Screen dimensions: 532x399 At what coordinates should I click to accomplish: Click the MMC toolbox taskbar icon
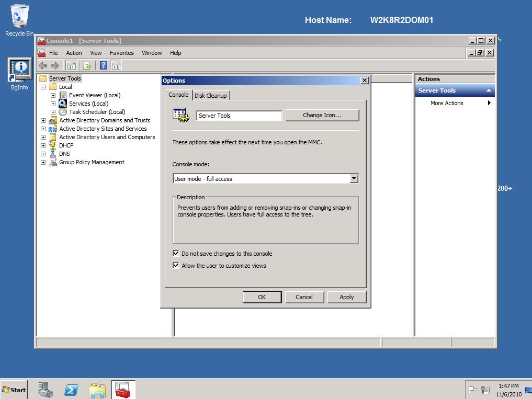123,390
